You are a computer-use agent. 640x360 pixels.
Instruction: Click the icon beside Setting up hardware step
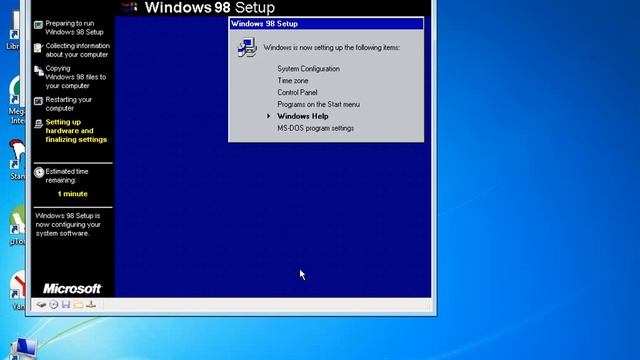coord(38,124)
